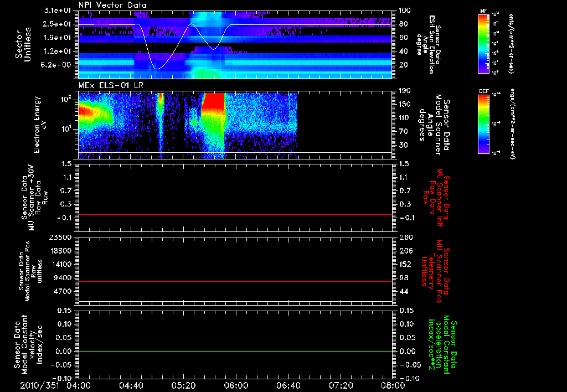
Task: Click the 190 degrees scanner angle tick
Action: (405, 91)
